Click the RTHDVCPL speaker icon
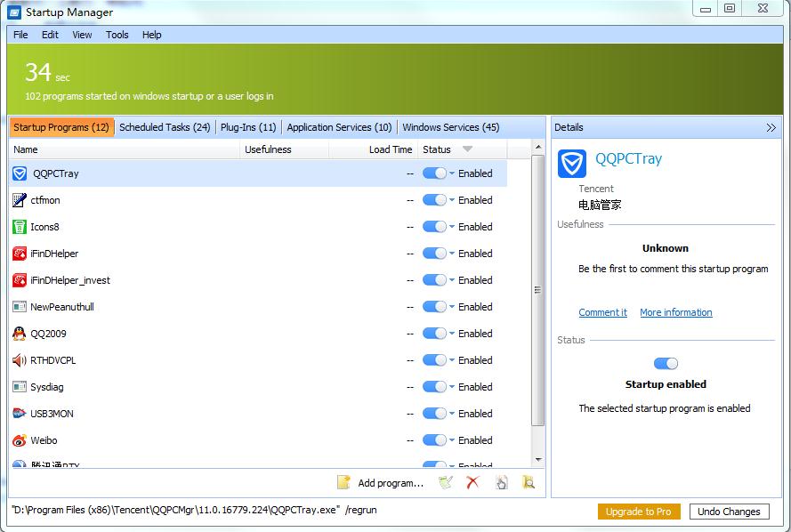791x532 pixels. (x=20, y=360)
